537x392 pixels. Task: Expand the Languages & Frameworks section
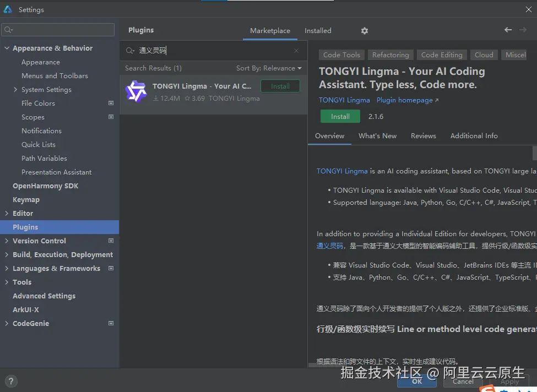point(7,268)
